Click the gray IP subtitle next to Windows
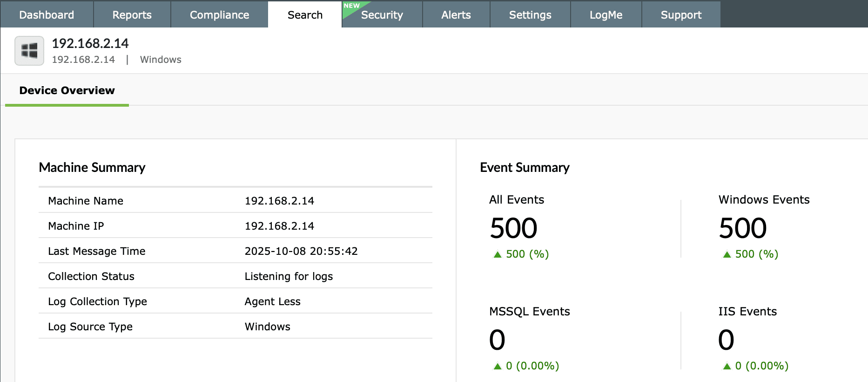Screen dimensions: 868x382 pos(83,60)
